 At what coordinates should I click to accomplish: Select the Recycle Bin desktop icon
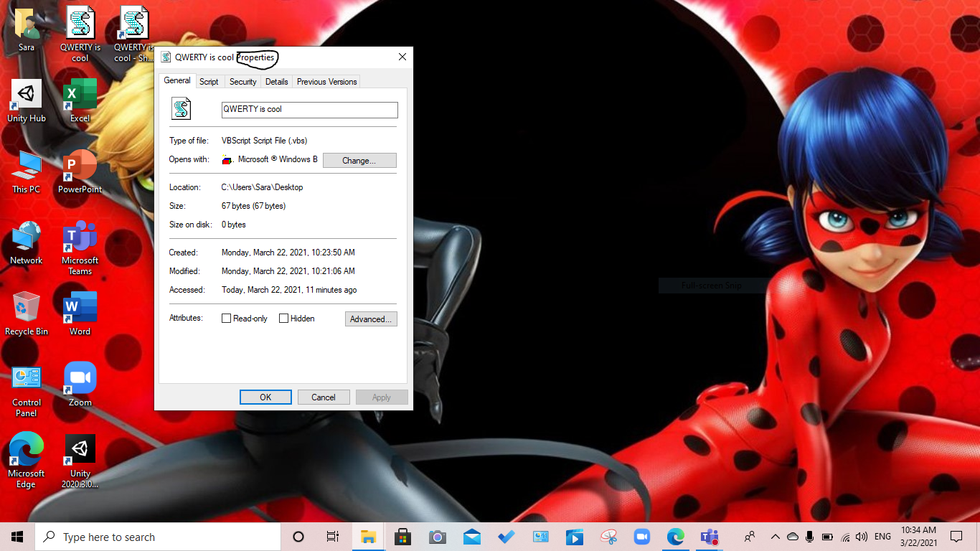coord(27,314)
